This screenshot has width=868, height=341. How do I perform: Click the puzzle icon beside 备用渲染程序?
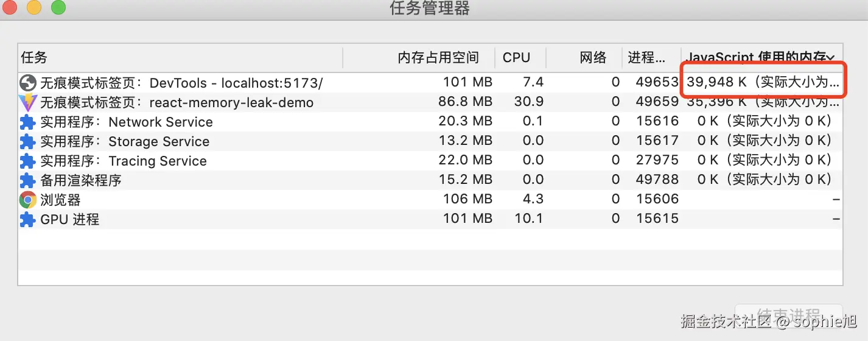(x=28, y=180)
